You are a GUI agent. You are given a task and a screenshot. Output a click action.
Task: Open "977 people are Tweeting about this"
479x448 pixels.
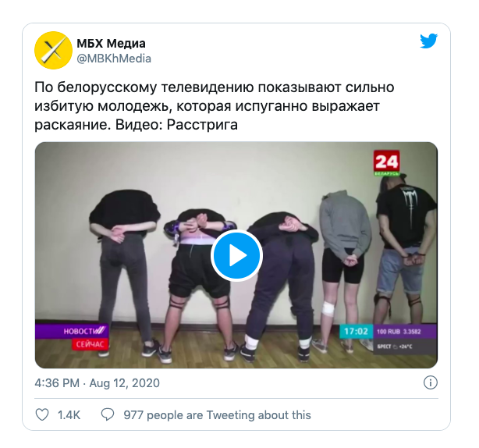217,415
